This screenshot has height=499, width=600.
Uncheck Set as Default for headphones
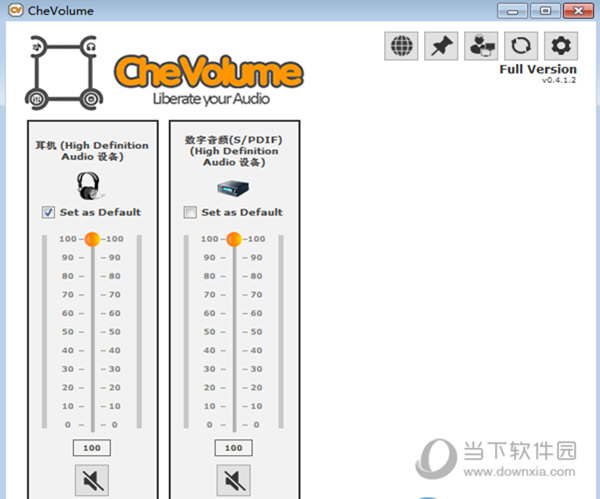pos(48,212)
